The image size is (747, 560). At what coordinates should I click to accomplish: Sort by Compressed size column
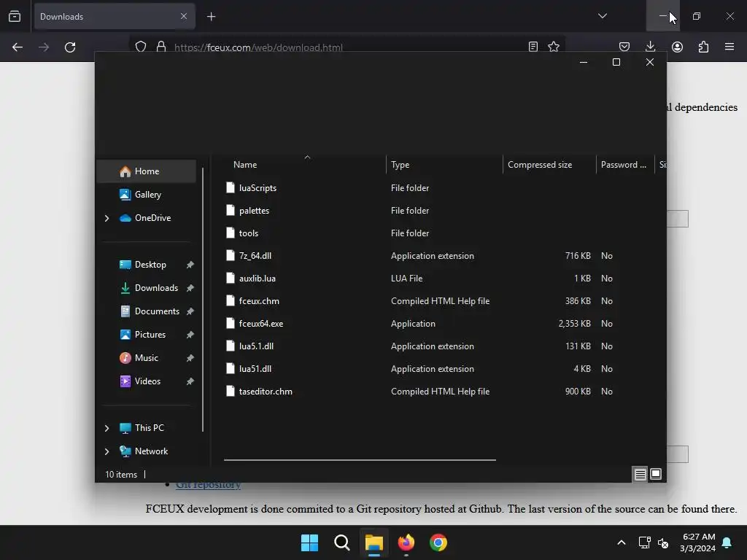click(x=549, y=165)
